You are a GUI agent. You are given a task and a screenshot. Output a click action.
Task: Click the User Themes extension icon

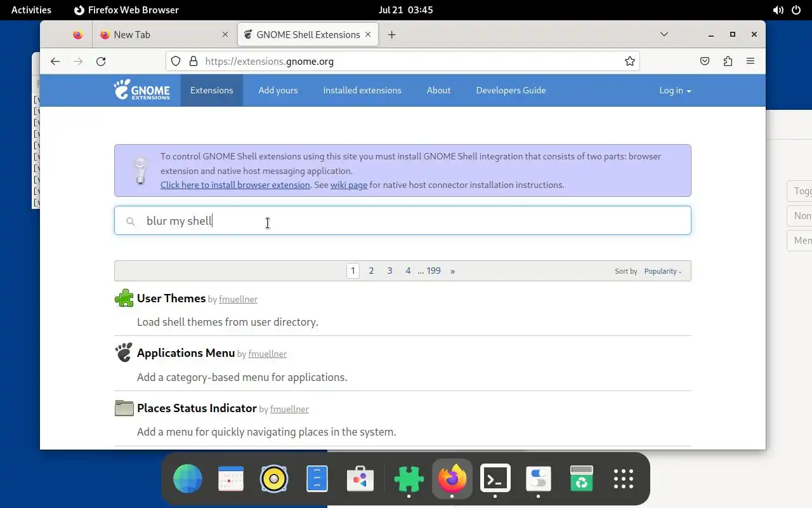[x=124, y=298]
